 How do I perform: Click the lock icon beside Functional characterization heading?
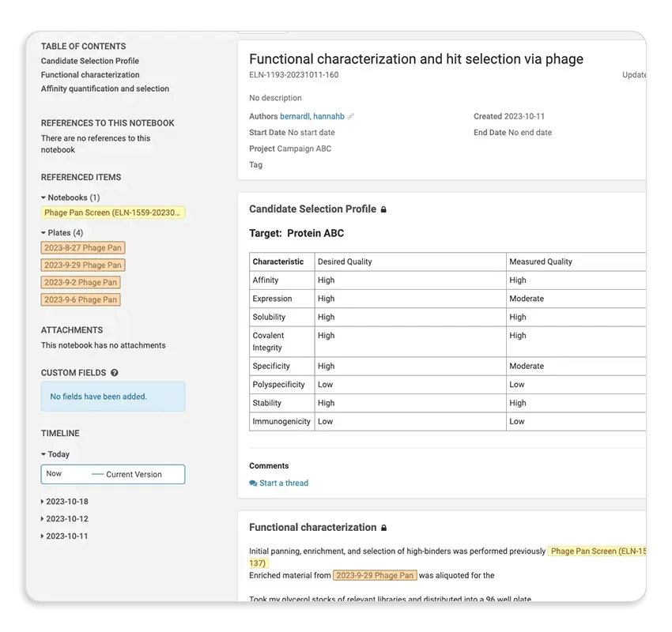coord(384,528)
